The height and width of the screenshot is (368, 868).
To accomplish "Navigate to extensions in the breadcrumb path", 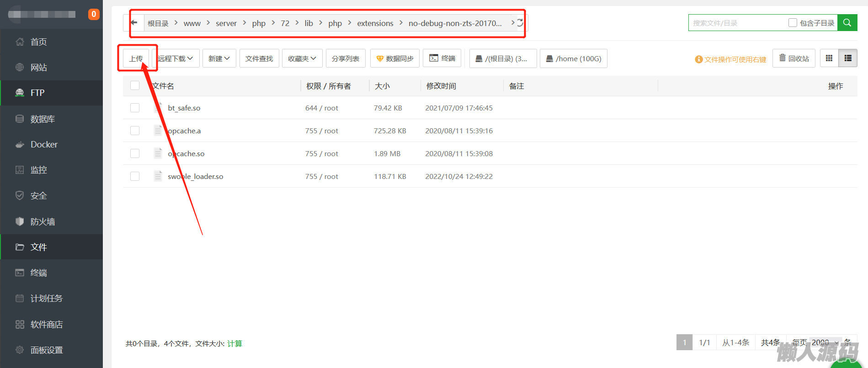I will (375, 23).
